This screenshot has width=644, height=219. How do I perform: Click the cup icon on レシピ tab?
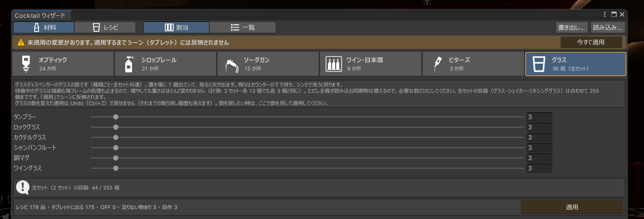[96, 27]
